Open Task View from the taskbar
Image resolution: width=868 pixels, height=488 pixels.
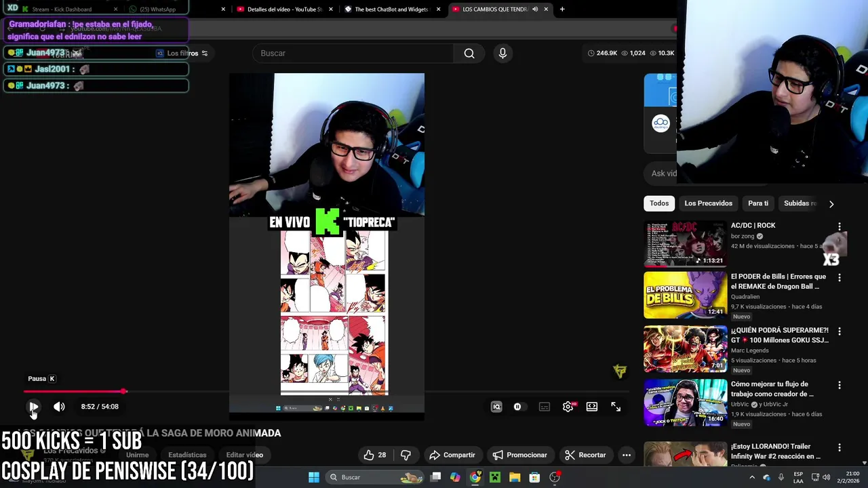[436, 477]
